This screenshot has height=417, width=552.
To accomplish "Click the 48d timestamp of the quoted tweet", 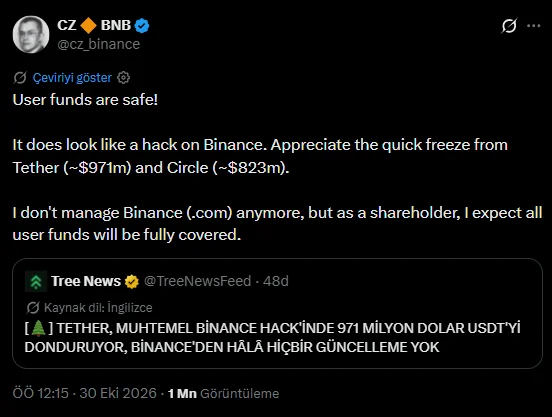I will (x=276, y=281).
